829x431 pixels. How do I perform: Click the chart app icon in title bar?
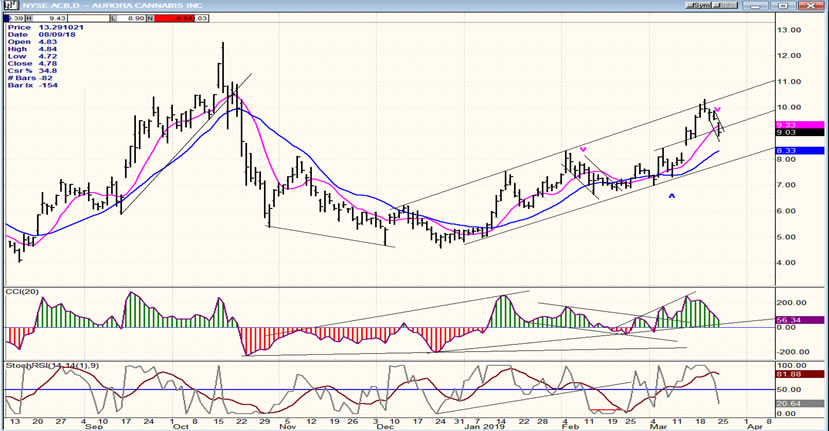[x=7, y=5]
